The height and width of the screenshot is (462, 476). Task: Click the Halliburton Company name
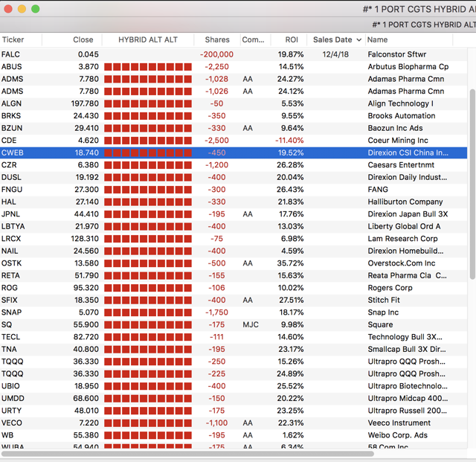(405, 202)
